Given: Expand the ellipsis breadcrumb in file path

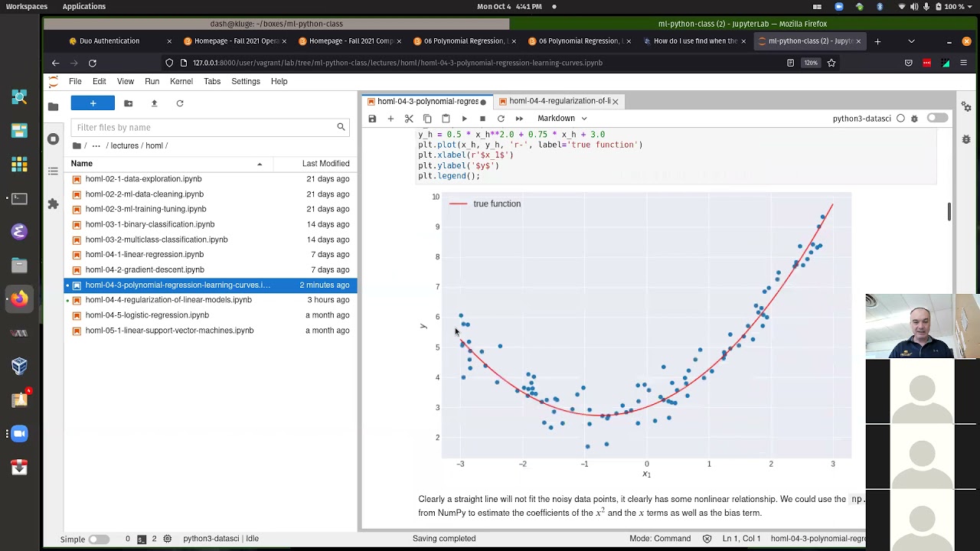Looking at the screenshot, I should coord(96,145).
